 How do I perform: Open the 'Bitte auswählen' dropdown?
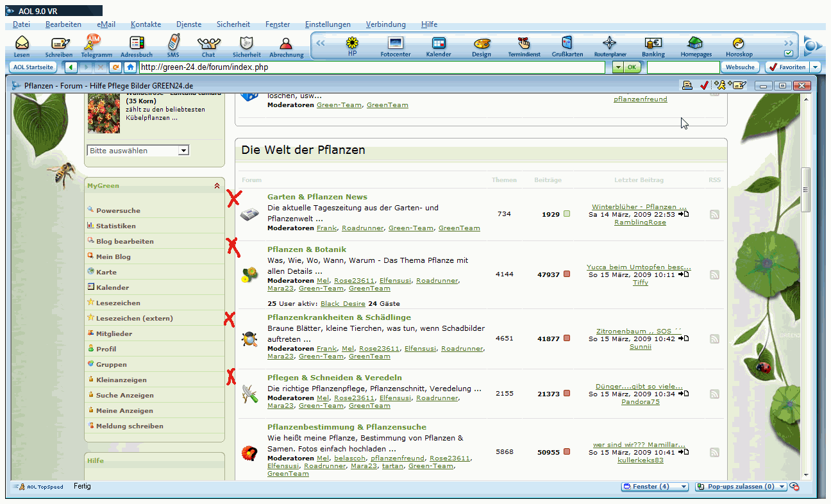point(183,151)
